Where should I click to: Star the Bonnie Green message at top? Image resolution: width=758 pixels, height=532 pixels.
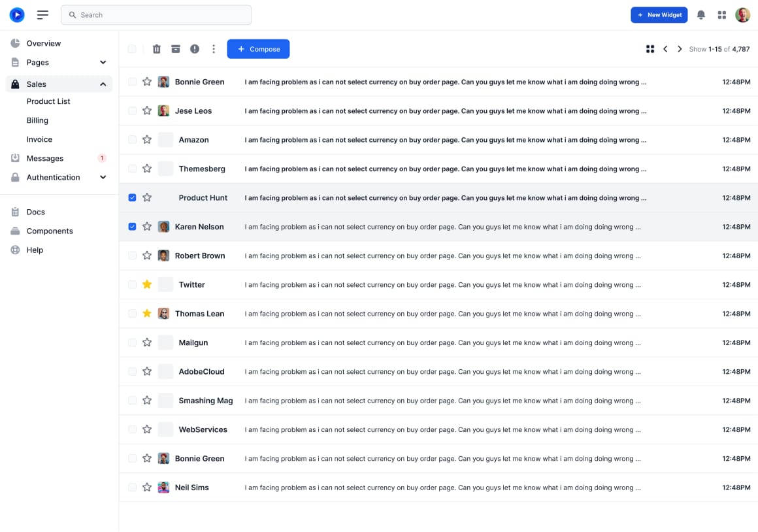[147, 82]
